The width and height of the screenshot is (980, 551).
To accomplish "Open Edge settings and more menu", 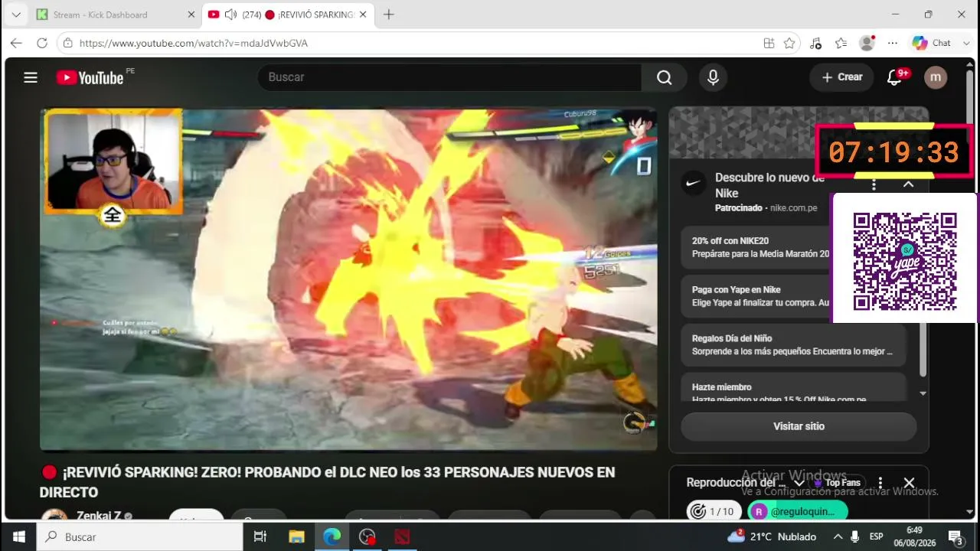I will pos(893,44).
